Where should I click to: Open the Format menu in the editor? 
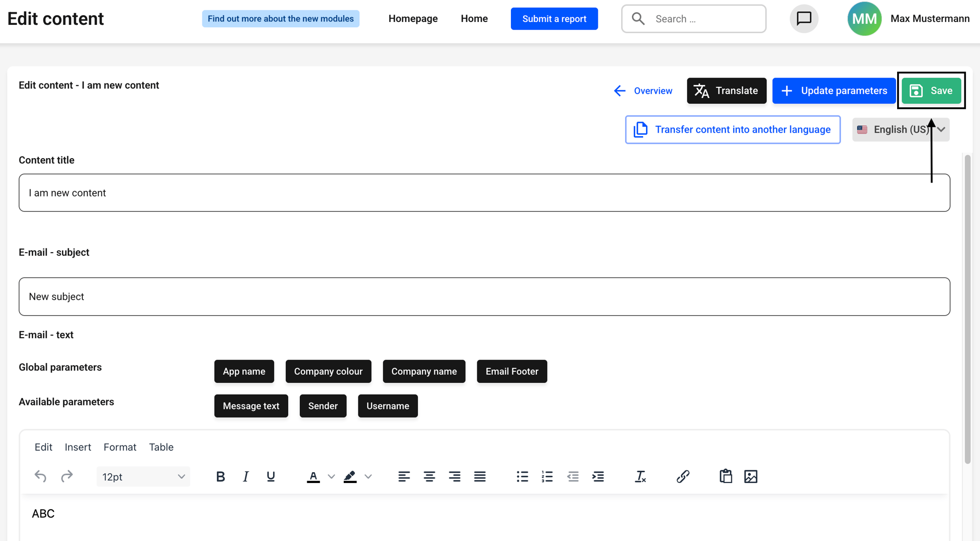click(120, 447)
